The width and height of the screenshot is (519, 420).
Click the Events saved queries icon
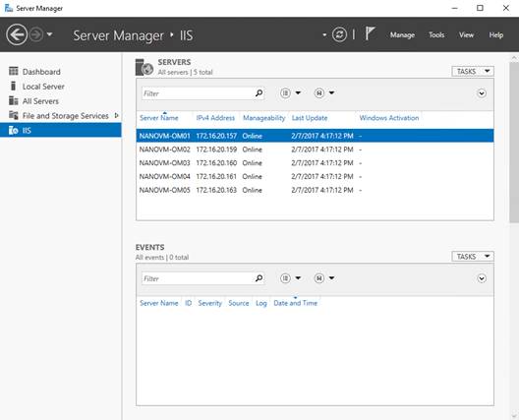[x=319, y=278]
